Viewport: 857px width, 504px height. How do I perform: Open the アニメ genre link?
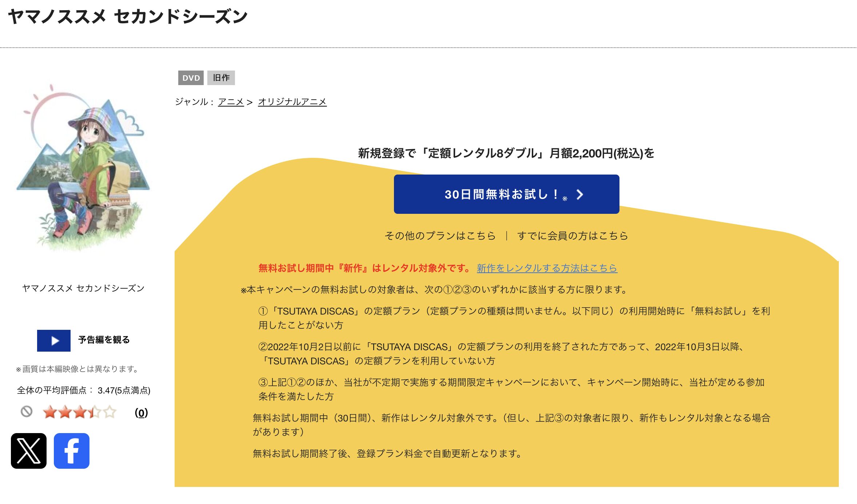point(231,102)
